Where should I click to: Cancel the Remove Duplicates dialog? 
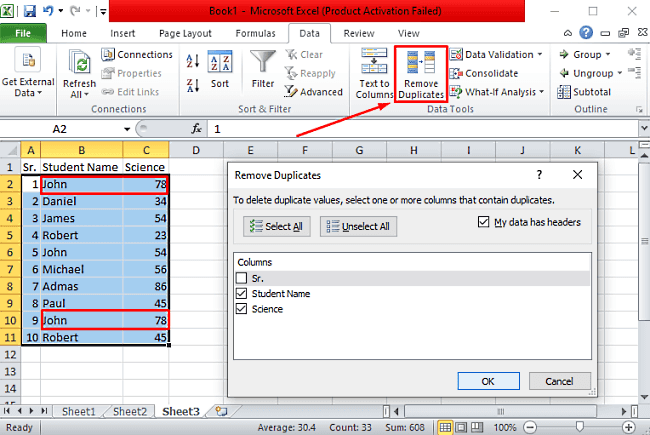[x=560, y=381]
